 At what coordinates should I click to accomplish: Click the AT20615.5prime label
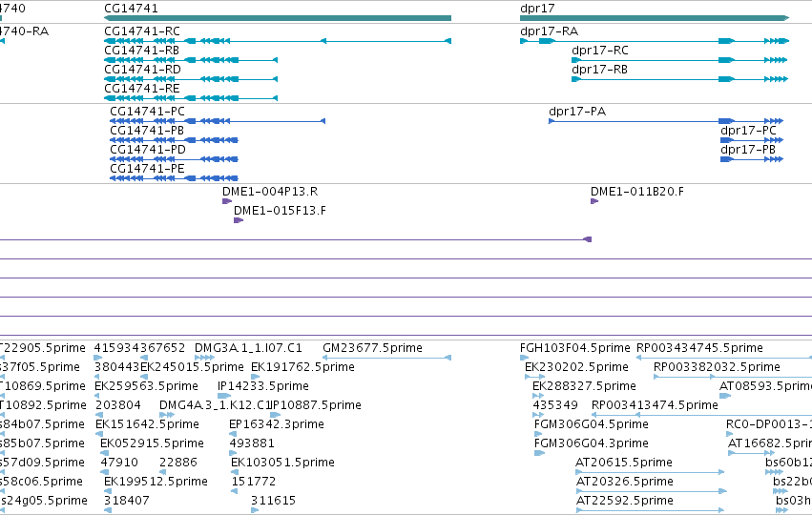pos(624,463)
